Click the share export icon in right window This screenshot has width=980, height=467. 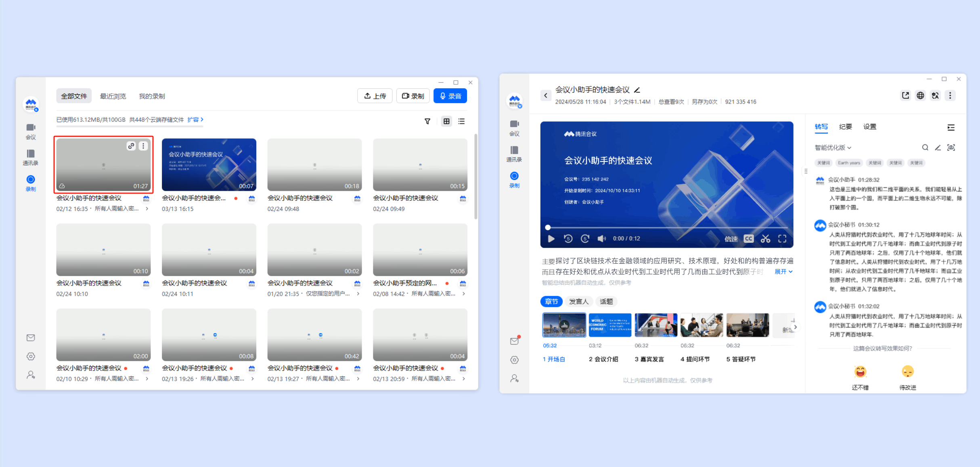click(x=905, y=96)
